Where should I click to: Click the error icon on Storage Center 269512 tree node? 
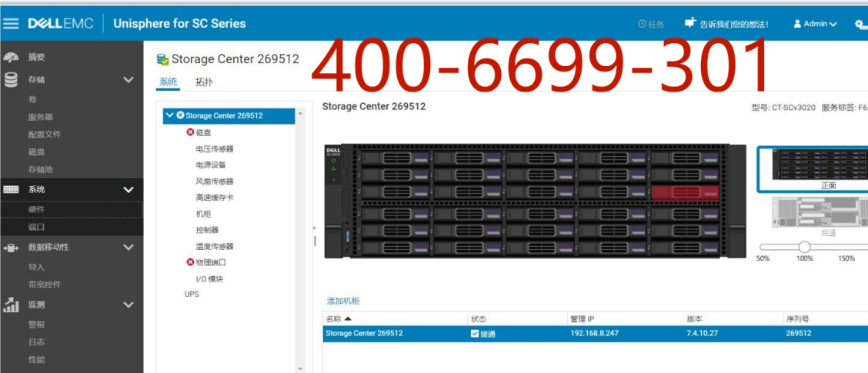(180, 115)
